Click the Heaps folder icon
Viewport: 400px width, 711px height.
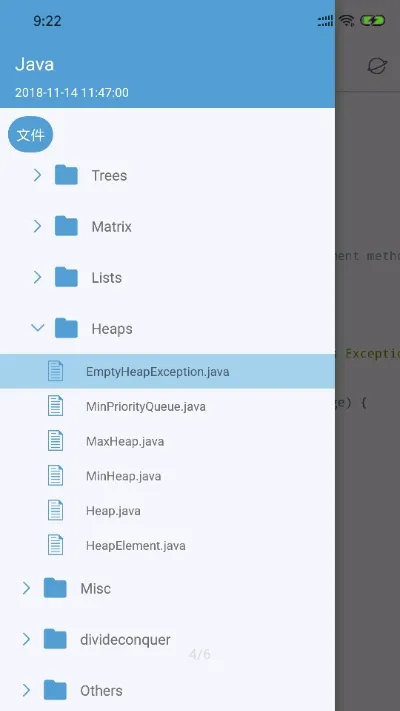click(x=66, y=328)
